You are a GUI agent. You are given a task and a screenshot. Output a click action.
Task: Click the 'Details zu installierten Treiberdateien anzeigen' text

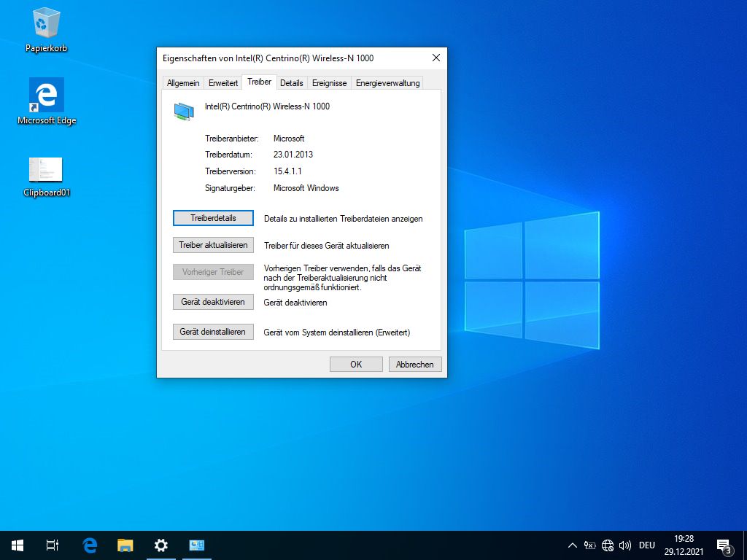[344, 219]
